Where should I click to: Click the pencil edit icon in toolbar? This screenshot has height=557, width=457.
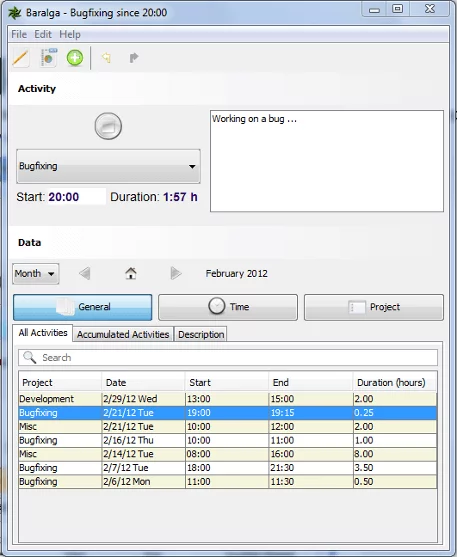[21, 58]
